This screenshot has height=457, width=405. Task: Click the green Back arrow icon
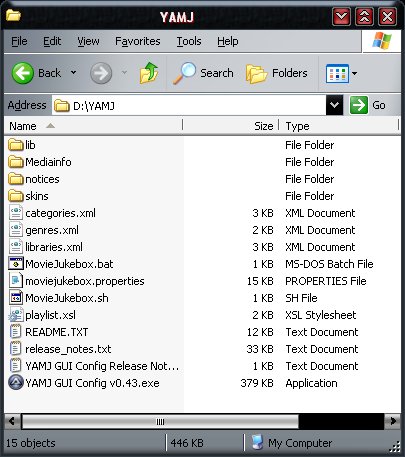[23, 73]
